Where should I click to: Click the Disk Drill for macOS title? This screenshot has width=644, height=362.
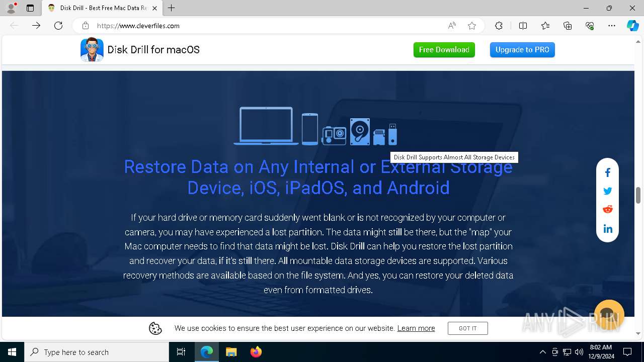pos(153,50)
